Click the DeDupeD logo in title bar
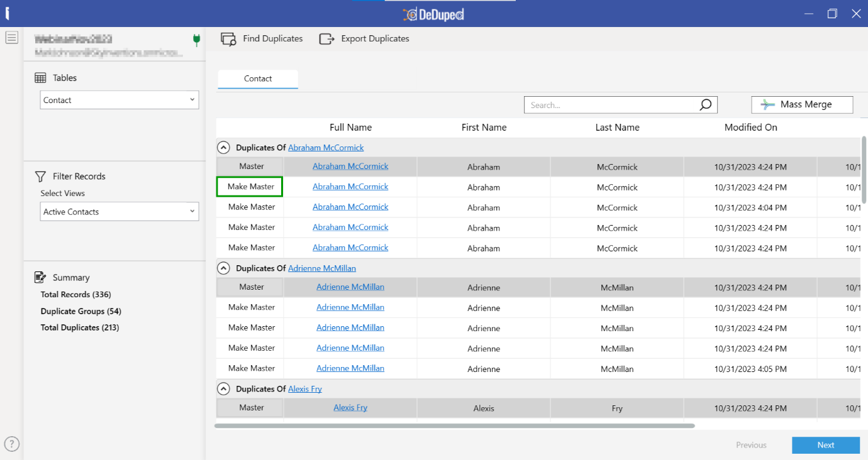The width and height of the screenshot is (868, 460). (433, 14)
